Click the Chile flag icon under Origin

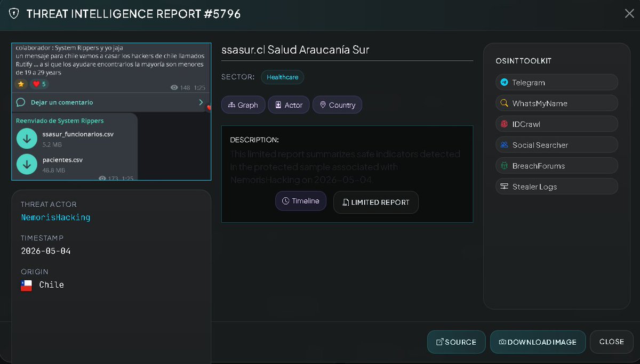(27, 285)
